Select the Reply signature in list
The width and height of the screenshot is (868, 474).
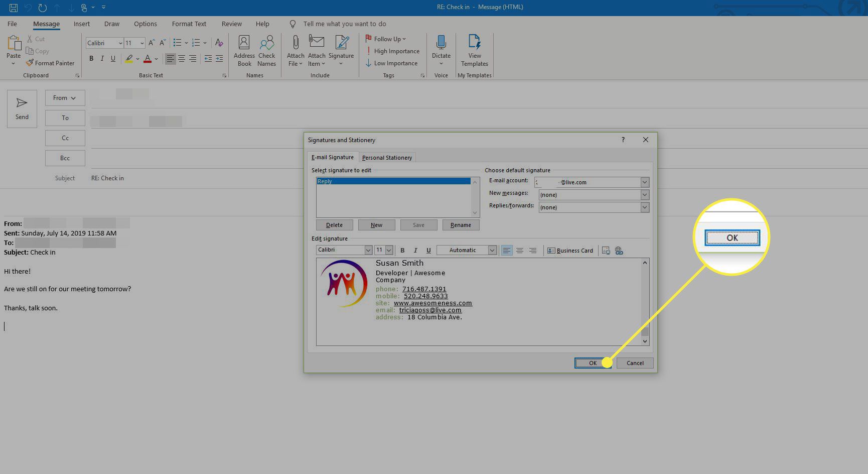pos(393,181)
